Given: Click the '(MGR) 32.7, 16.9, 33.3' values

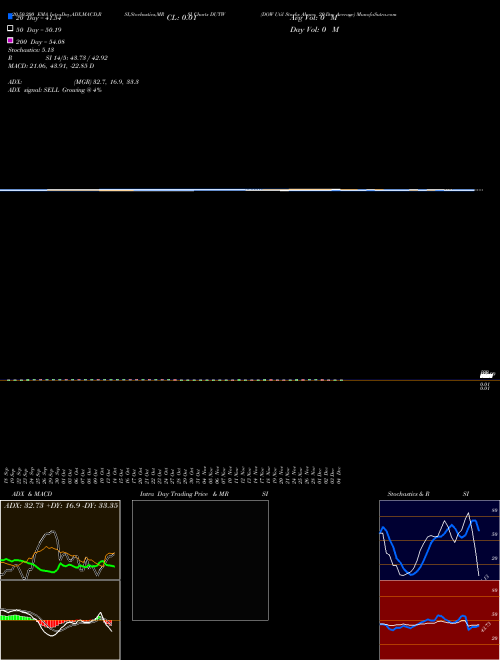Looking at the screenshot, I should (x=106, y=82).
